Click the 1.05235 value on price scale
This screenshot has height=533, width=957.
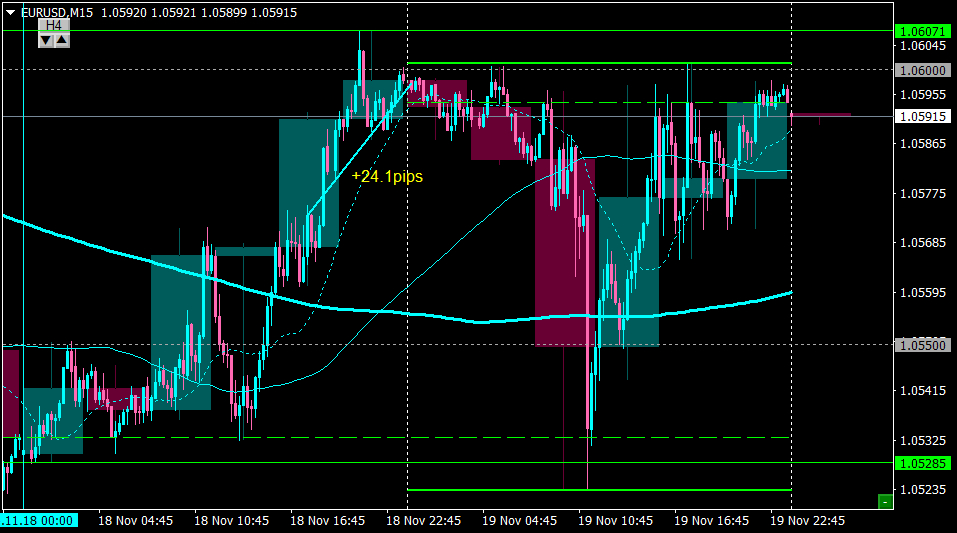click(x=923, y=489)
